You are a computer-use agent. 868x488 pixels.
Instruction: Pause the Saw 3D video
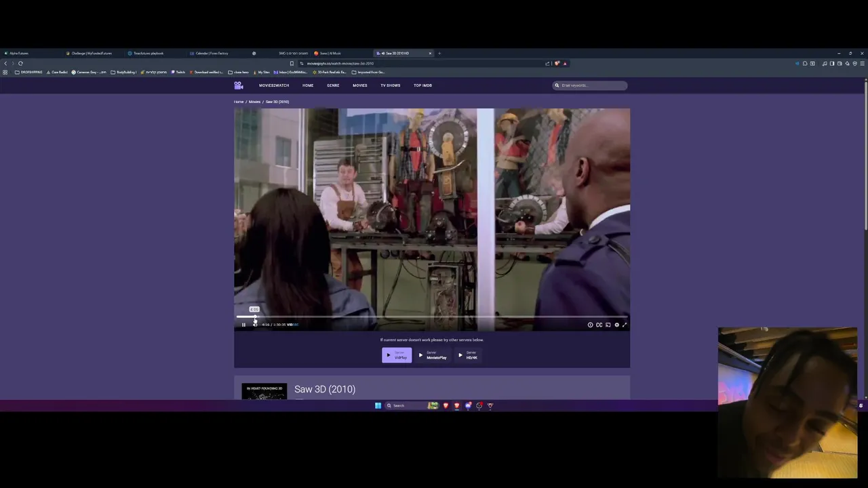pyautogui.click(x=243, y=325)
